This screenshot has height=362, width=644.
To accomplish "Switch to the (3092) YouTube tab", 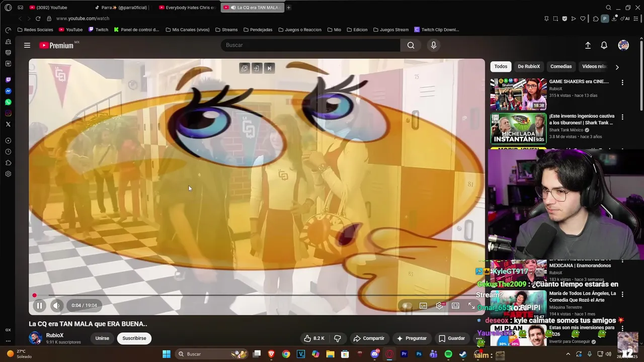I will click(x=54, y=8).
